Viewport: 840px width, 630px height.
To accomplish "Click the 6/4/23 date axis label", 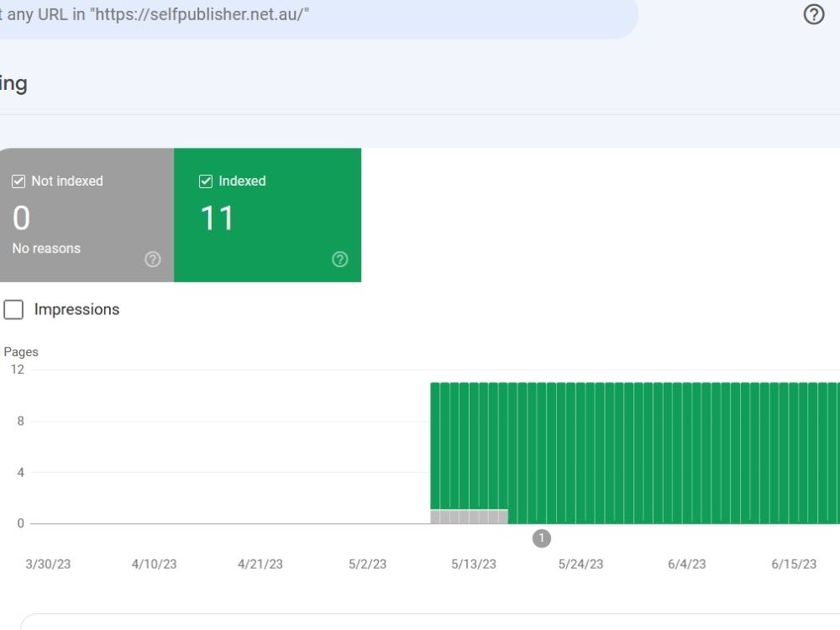I will click(x=687, y=564).
